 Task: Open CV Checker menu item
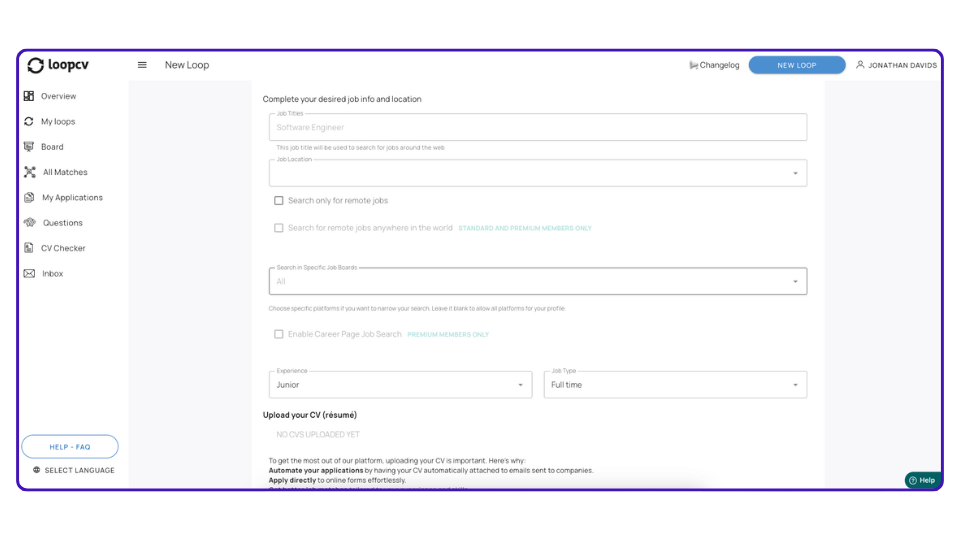coord(63,248)
